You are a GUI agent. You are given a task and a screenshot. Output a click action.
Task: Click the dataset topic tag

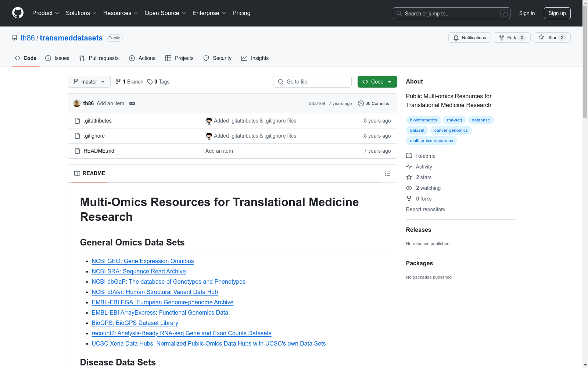(x=417, y=130)
